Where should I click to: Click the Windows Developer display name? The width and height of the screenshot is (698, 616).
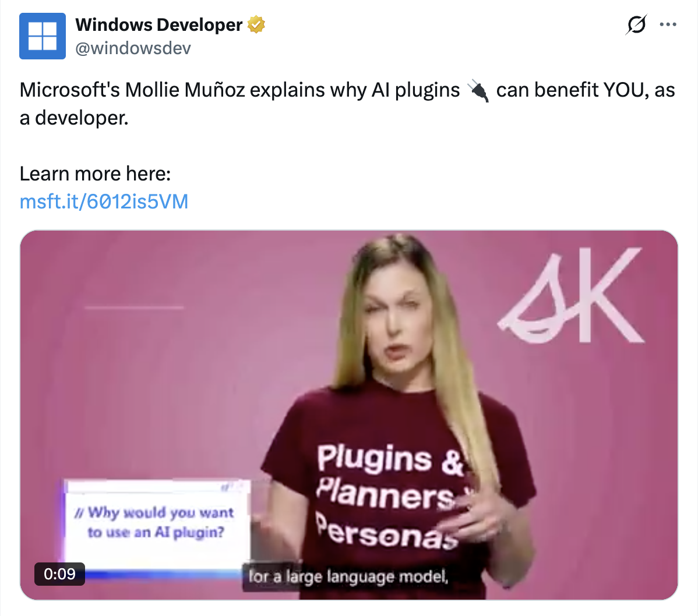click(x=159, y=25)
